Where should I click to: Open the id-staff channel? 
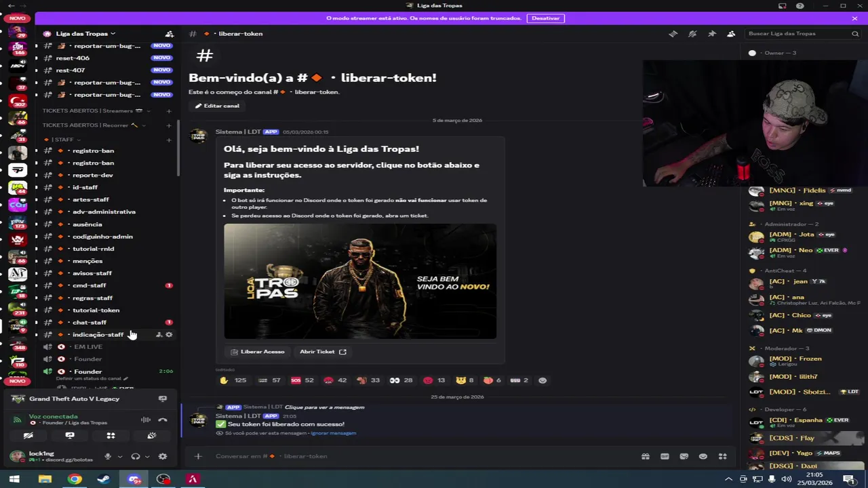[106, 188]
